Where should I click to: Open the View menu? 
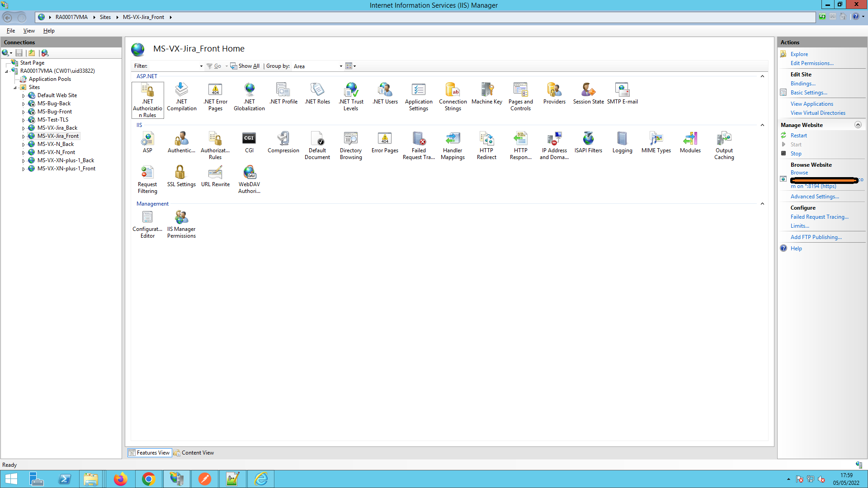pos(29,31)
